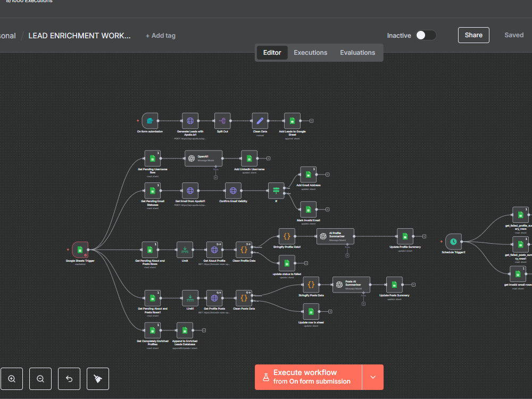Open the If condition node

click(x=276, y=190)
